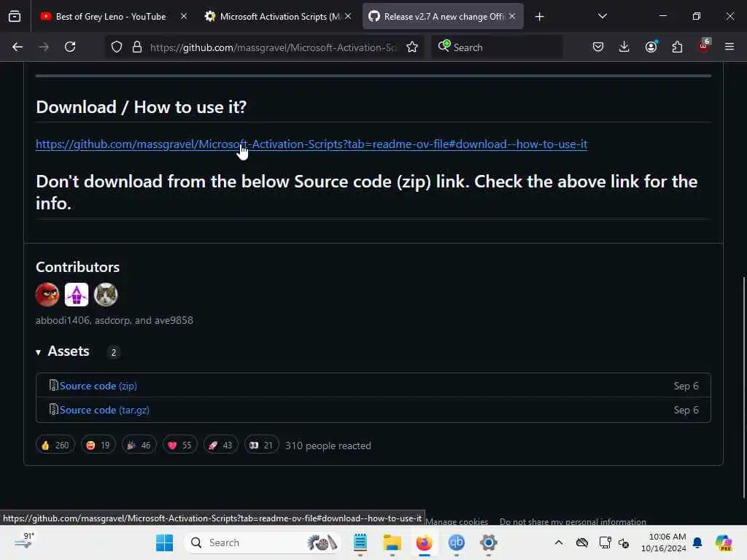747x560 pixels.
Task: Open File Explorer from taskbar
Action: (x=392, y=542)
